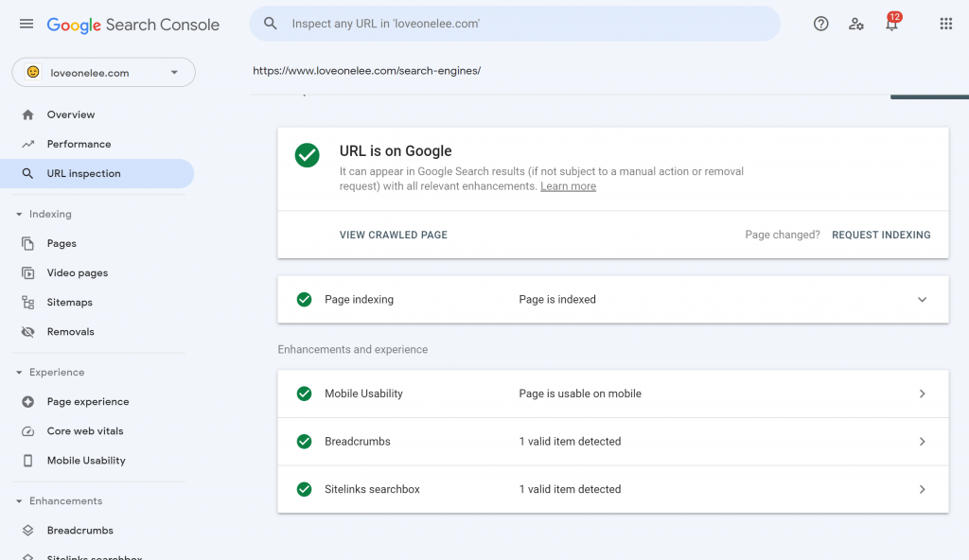The height and width of the screenshot is (560, 969).
Task: Open Core web vitals report
Action: coord(85,431)
